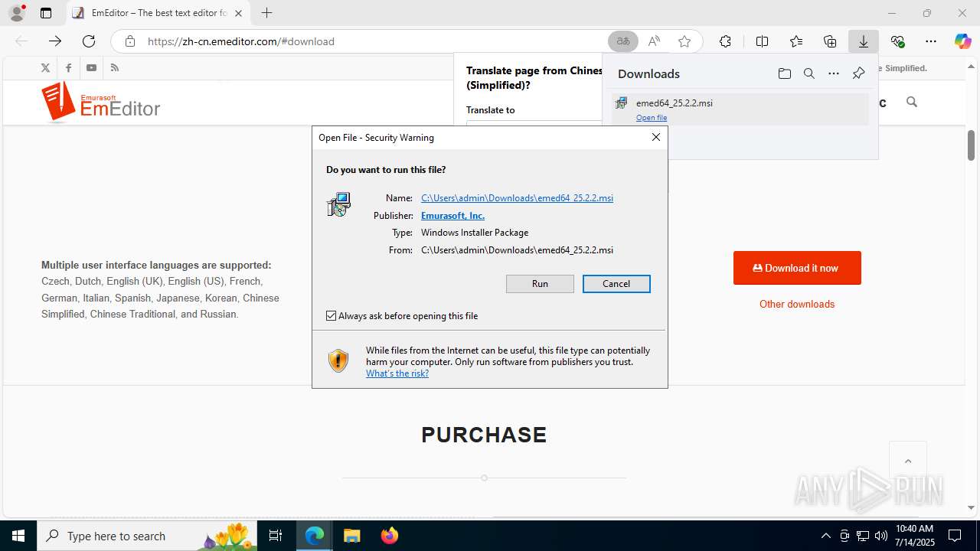Open Read aloud from the address bar

pyautogui.click(x=654, y=41)
